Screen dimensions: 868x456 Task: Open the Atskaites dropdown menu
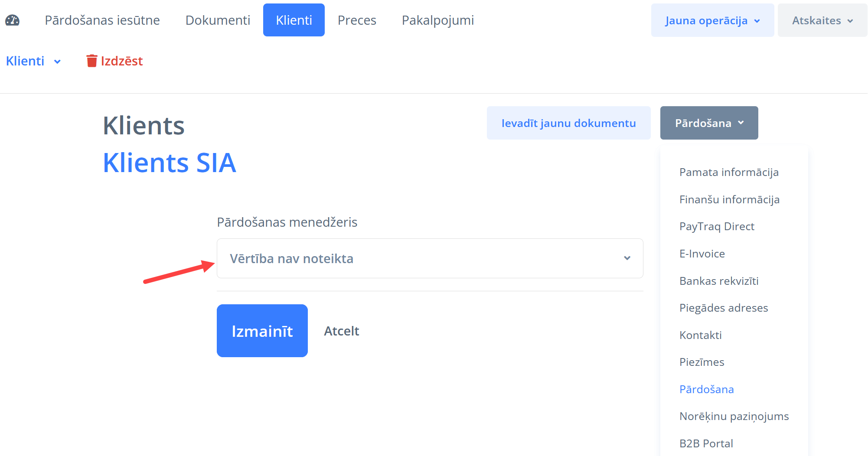click(x=822, y=20)
